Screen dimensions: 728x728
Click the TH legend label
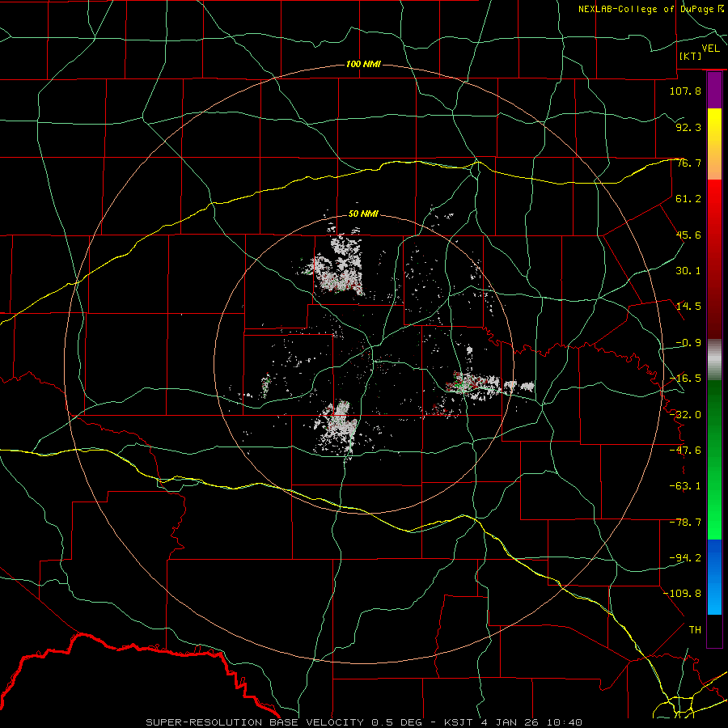click(695, 630)
